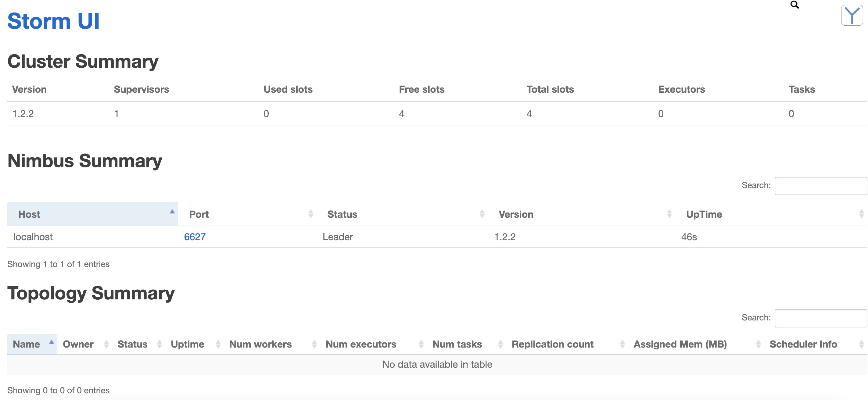Click the Used slots header

tap(288, 89)
